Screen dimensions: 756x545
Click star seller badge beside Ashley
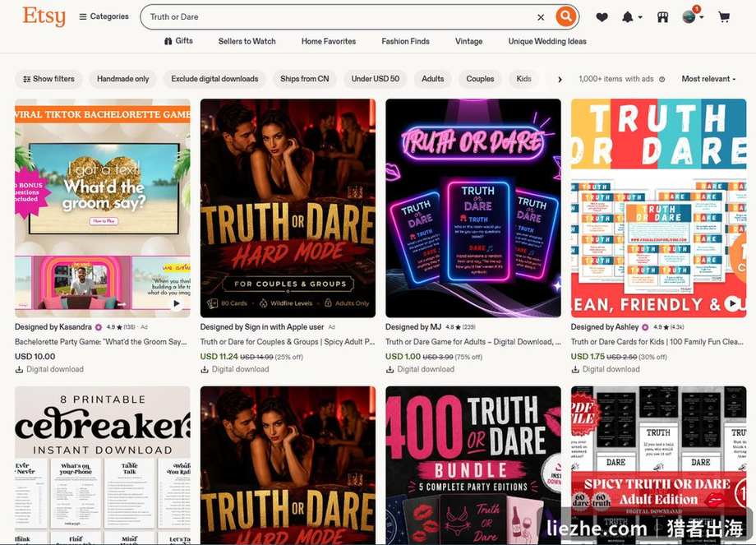pos(645,327)
